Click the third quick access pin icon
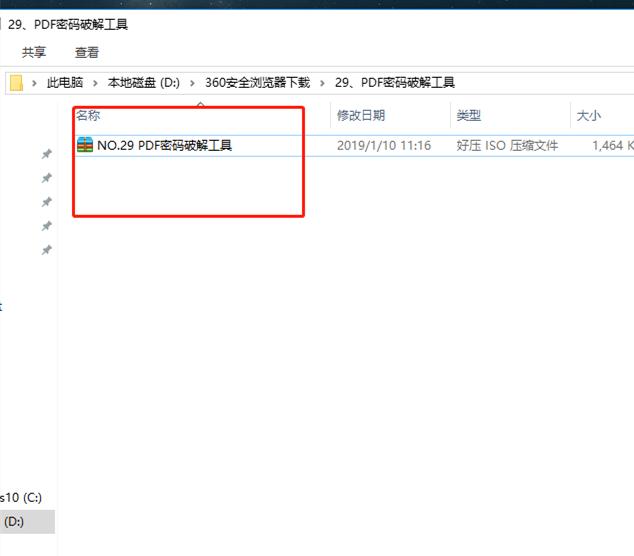This screenshot has height=556, width=634. click(47, 202)
